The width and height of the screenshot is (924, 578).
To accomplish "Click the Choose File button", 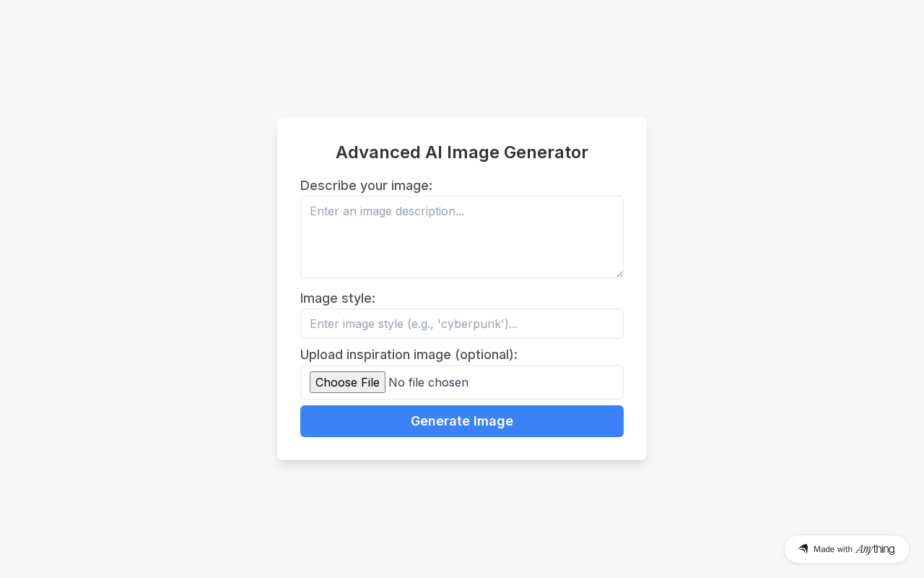I will [x=347, y=382].
